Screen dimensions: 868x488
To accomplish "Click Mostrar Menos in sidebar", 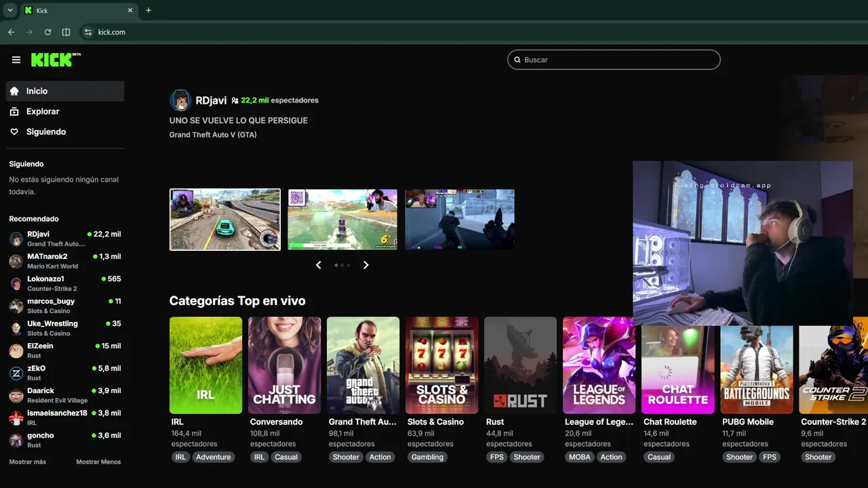I will pyautogui.click(x=98, y=462).
